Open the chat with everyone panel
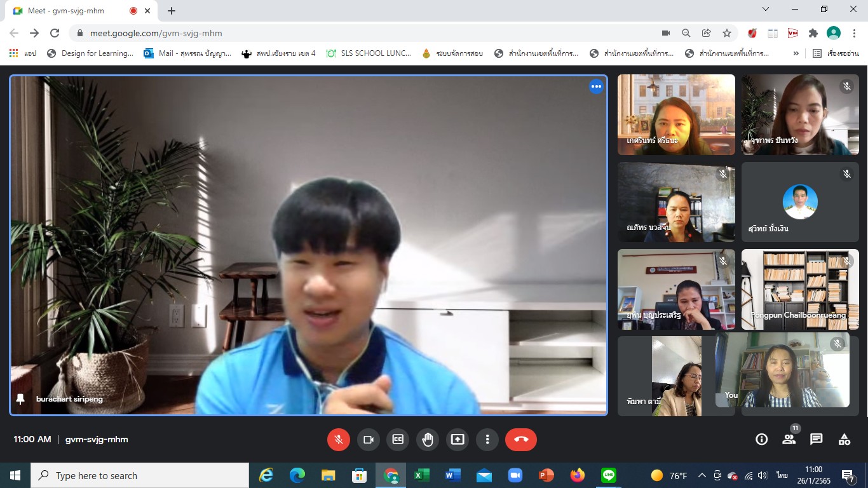This screenshot has height=488, width=868. 817,439
